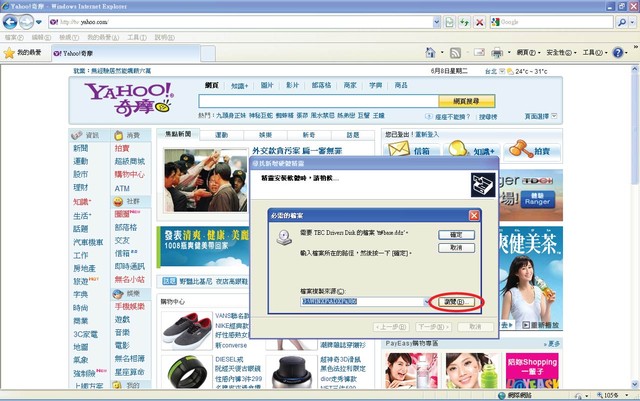Click the Home icon in command bar

430,52
